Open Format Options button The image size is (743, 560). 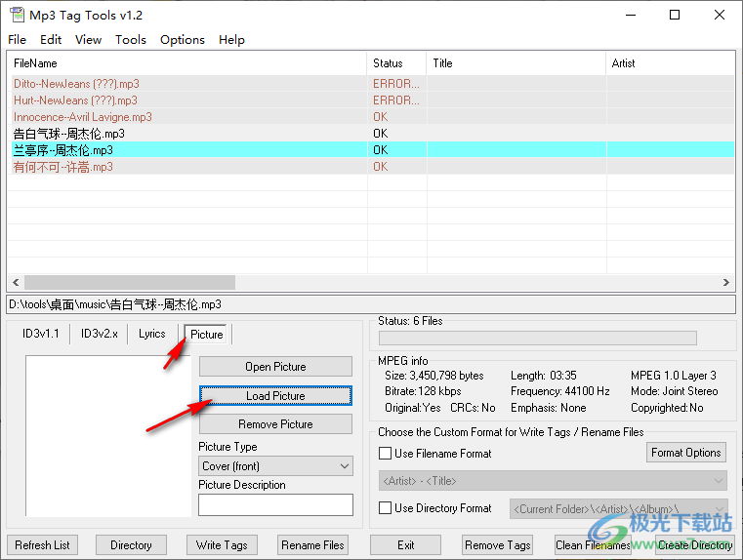point(686,453)
